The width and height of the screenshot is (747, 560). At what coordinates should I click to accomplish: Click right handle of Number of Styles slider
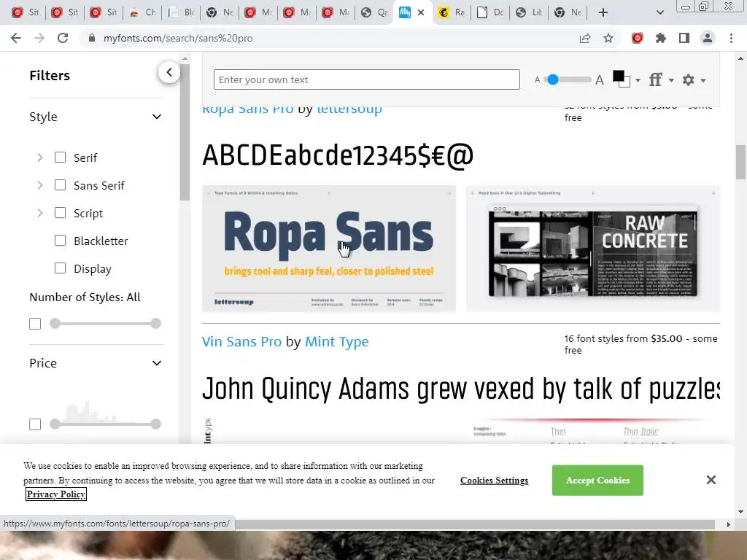155,324
